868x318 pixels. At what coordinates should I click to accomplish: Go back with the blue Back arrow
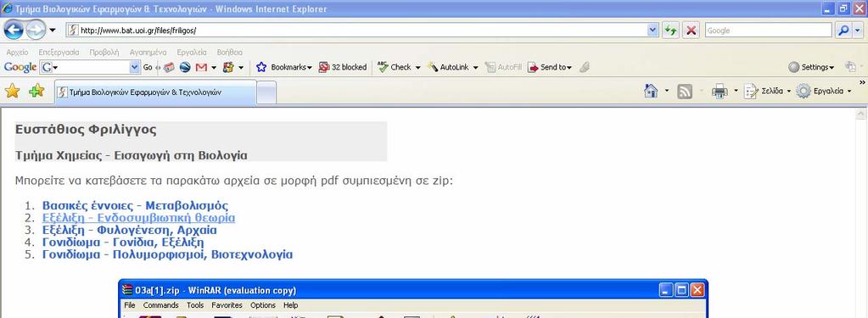click(x=14, y=30)
